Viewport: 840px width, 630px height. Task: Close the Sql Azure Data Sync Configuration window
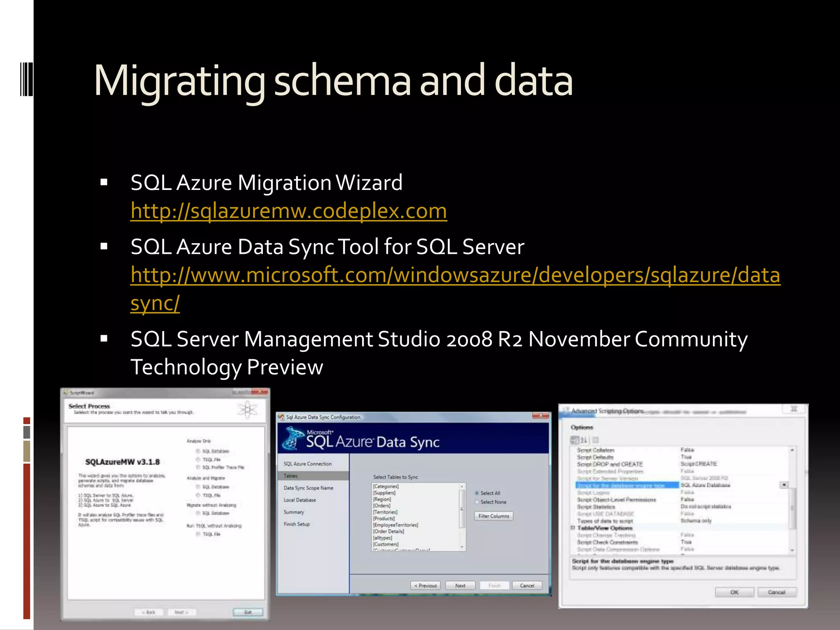[540, 416]
